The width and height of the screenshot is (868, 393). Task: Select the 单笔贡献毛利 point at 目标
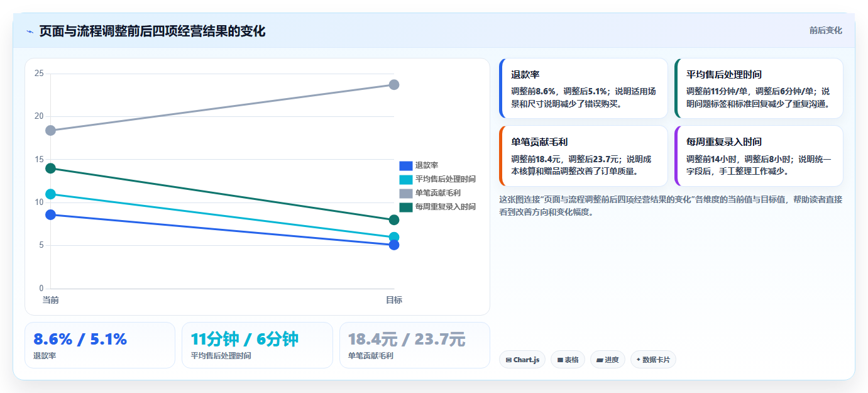pos(394,85)
